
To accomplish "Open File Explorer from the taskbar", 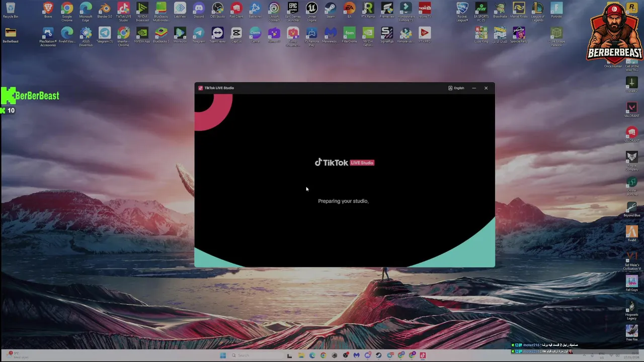I will tap(301, 355).
